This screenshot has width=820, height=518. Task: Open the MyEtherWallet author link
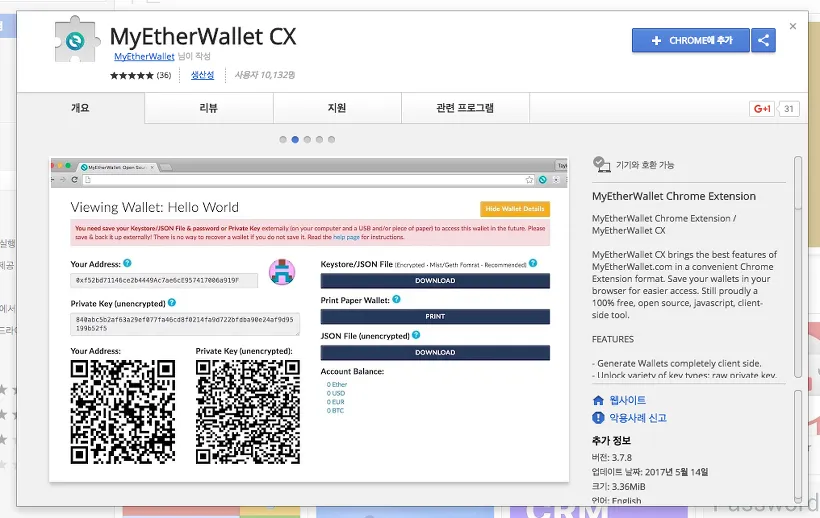(x=144, y=56)
